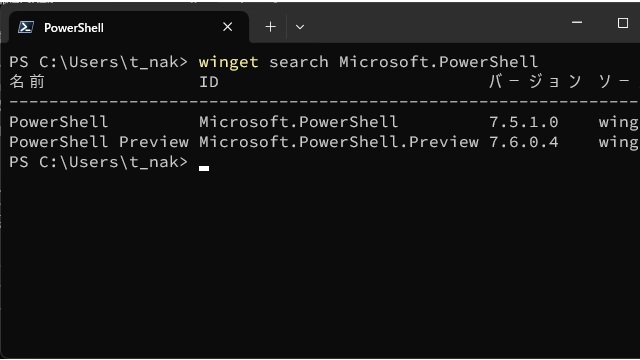Click version 7.6.0.4 in results
The image size is (640, 360).
524,142
